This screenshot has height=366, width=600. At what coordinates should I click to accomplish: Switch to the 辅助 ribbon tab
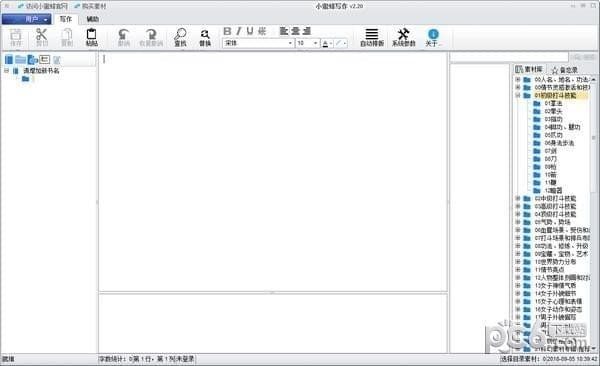92,19
